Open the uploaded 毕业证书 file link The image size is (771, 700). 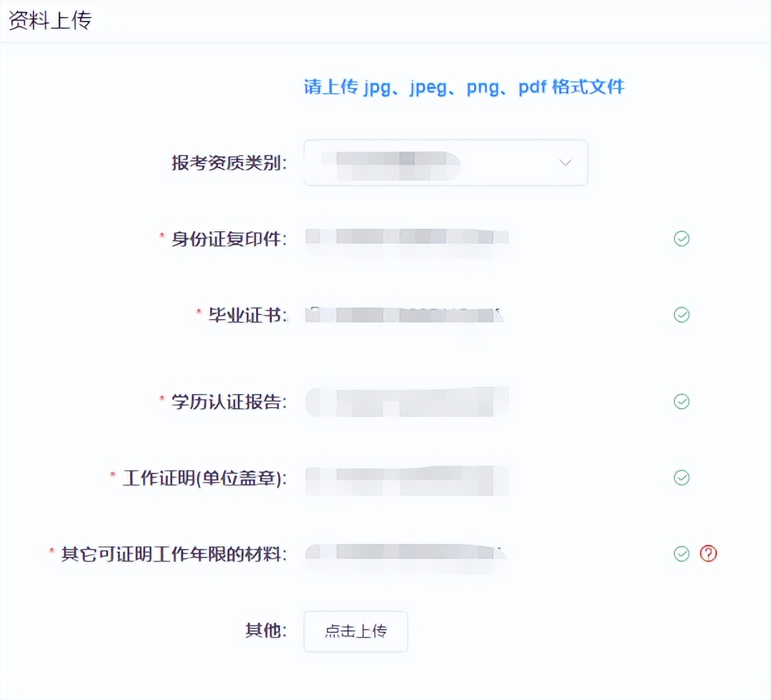point(406,315)
